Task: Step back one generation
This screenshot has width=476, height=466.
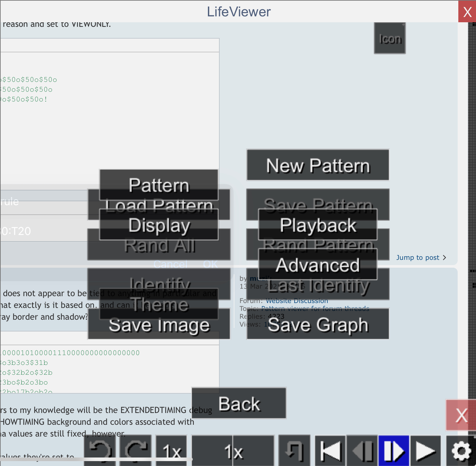Action: pos(362,451)
